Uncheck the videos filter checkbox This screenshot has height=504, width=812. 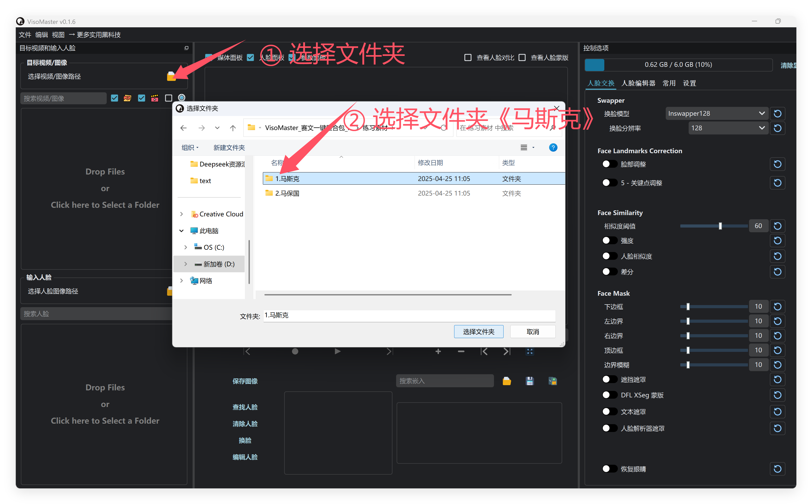click(142, 98)
